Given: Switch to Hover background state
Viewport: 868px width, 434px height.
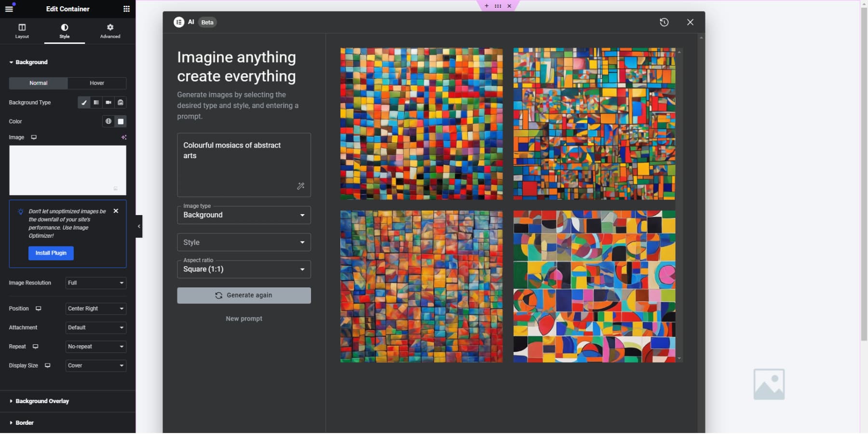Looking at the screenshot, I should (97, 83).
